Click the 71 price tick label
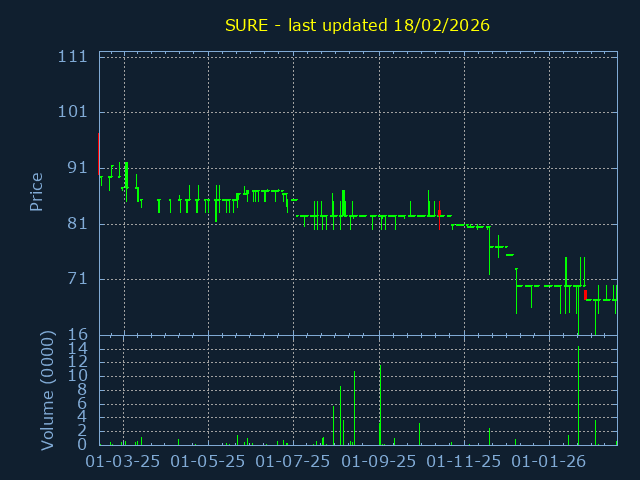640x480 pixels. 76,279
